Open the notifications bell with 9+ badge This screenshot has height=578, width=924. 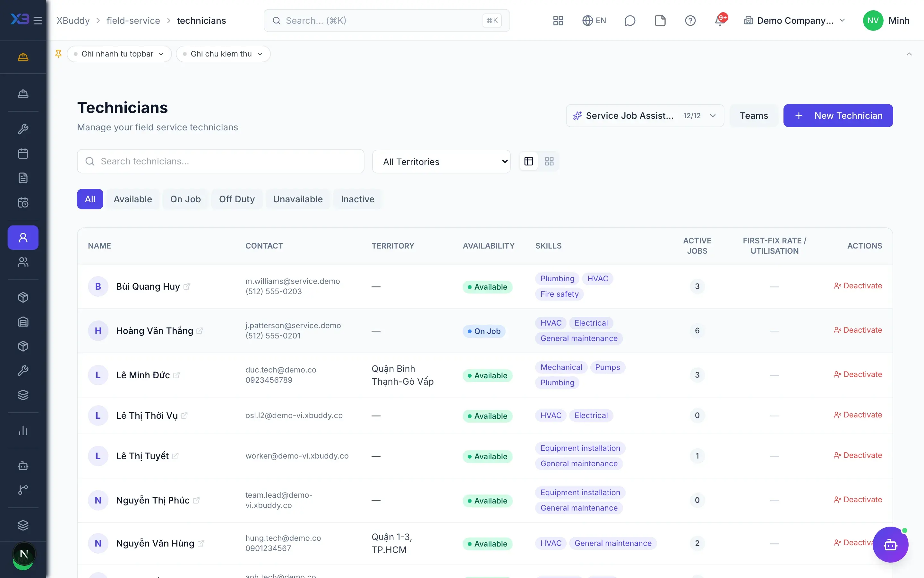(x=721, y=20)
